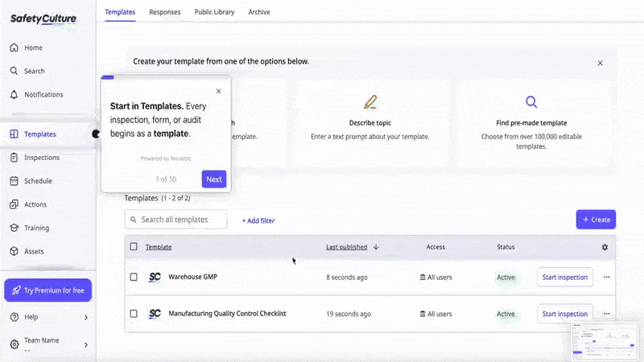Close the Start in Templates tooltip

(x=218, y=91)
